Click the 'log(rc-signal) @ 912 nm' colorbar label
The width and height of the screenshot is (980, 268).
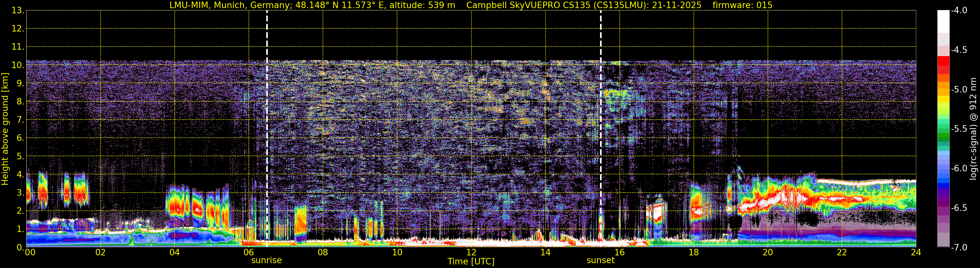pyautogui.click(x=973, y=129)
